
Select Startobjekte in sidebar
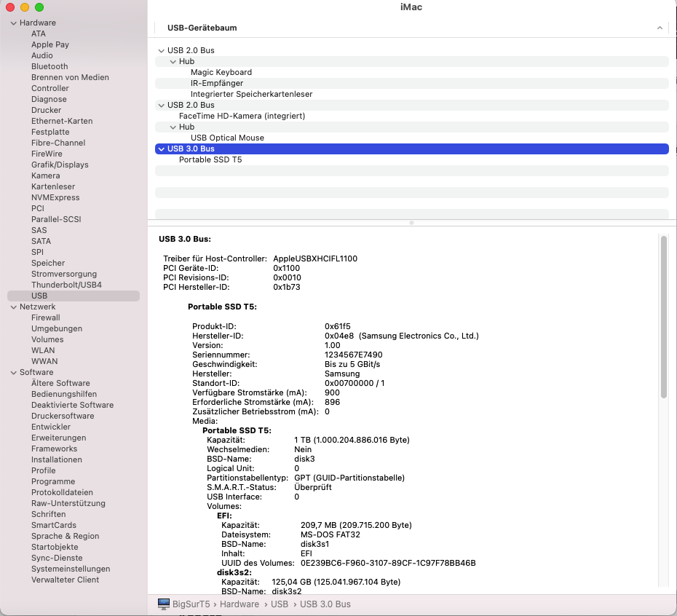tap(55, 547)
